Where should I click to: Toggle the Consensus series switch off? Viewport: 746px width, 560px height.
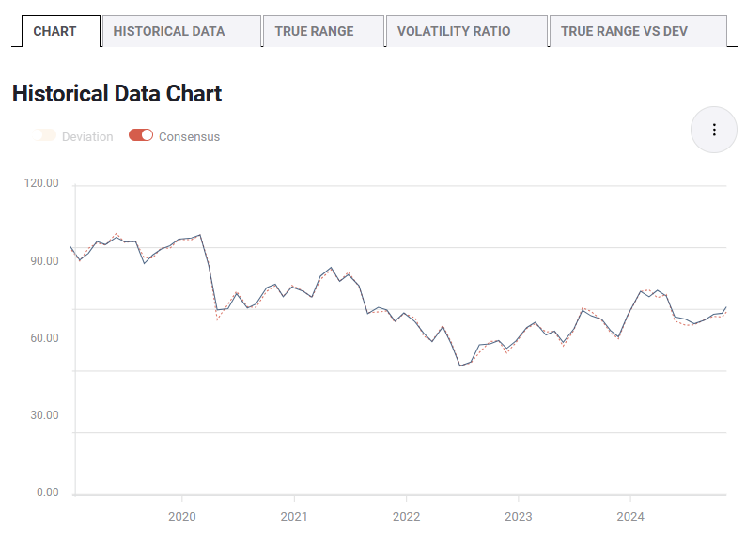tap(141, 135)
